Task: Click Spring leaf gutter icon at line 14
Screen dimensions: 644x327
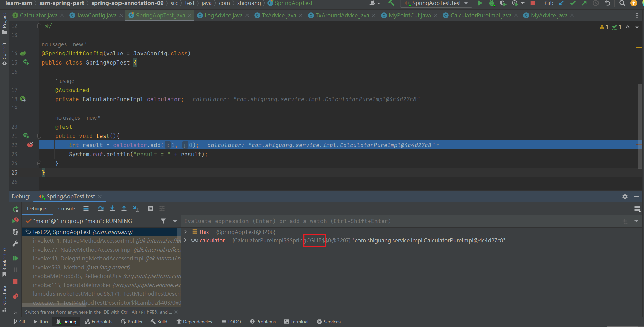Action: pos(23,53)
